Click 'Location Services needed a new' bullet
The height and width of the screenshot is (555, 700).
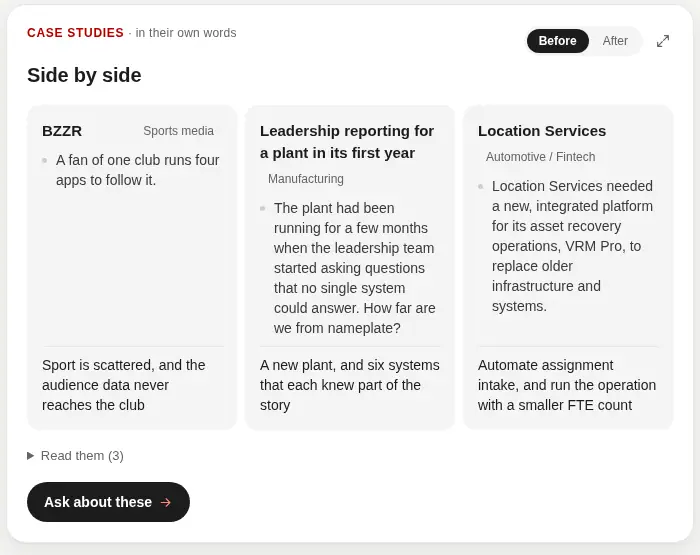572,246
